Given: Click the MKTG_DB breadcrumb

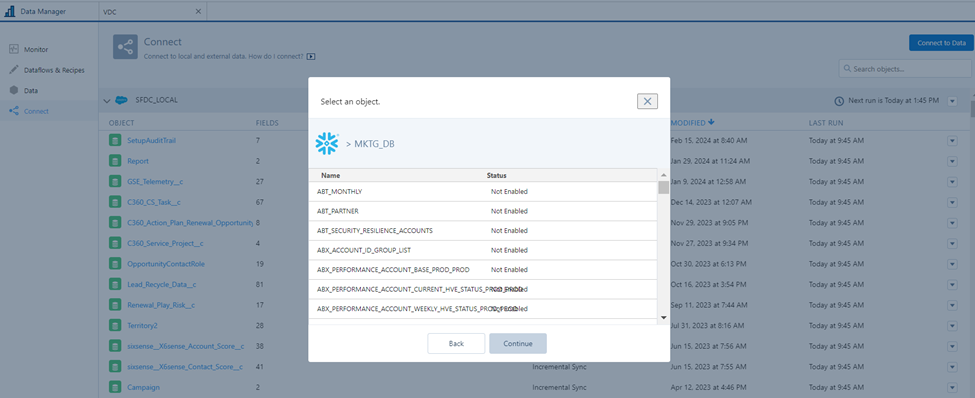Looking at the screenshot, I should pos(374,144).
